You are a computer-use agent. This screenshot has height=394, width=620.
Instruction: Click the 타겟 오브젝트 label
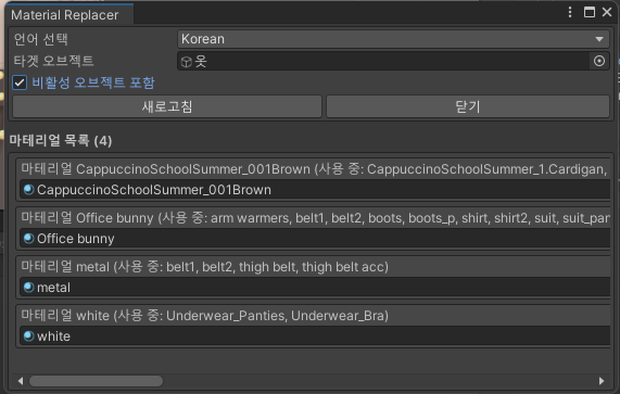pyautogui.click(x=53, y=61)
